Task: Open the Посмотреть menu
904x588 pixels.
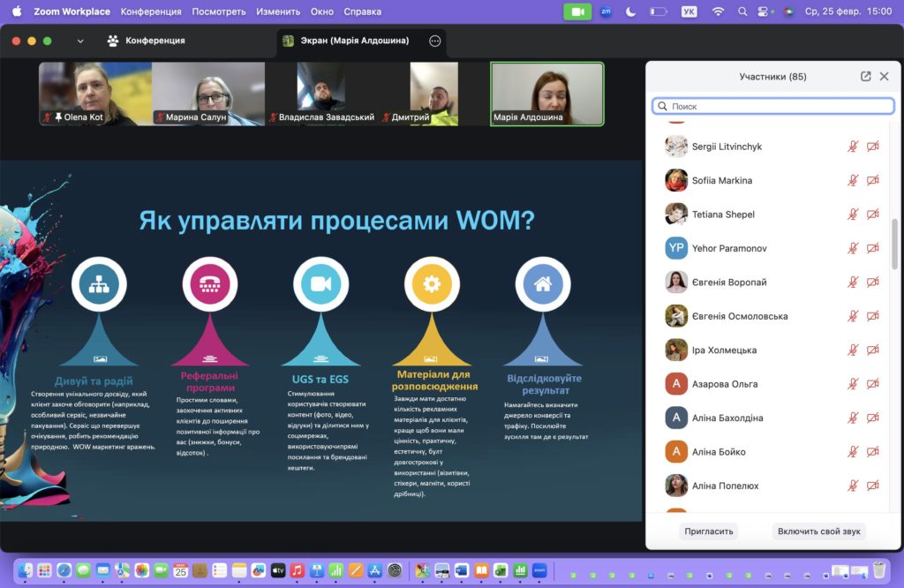Action: point(218,11)
